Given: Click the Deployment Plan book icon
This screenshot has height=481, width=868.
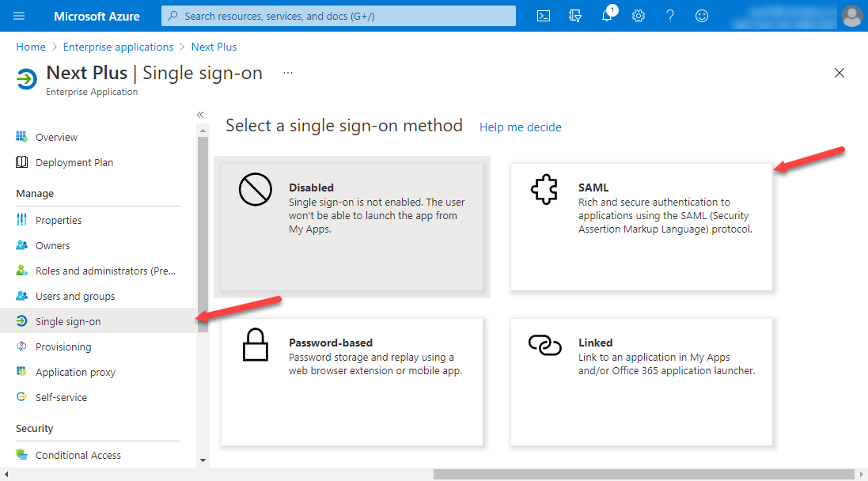Looking at the screenshot, I should coord(21,161).
